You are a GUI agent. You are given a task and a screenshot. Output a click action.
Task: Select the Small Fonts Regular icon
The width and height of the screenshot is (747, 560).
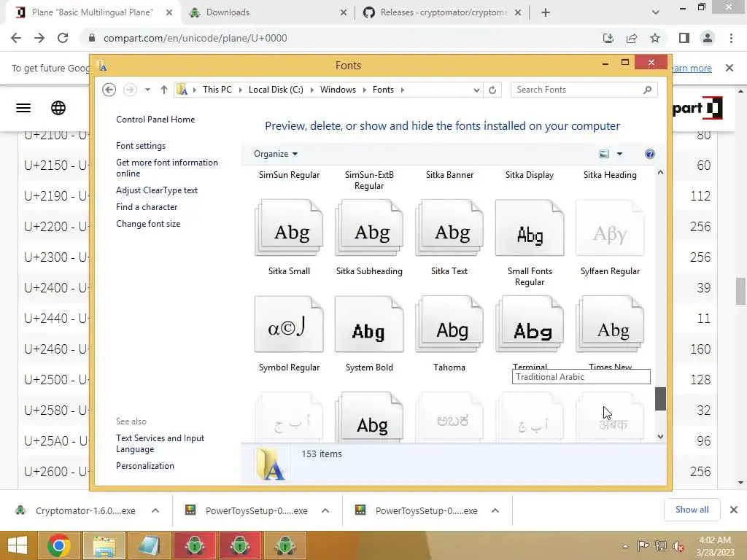coord(530,228)
